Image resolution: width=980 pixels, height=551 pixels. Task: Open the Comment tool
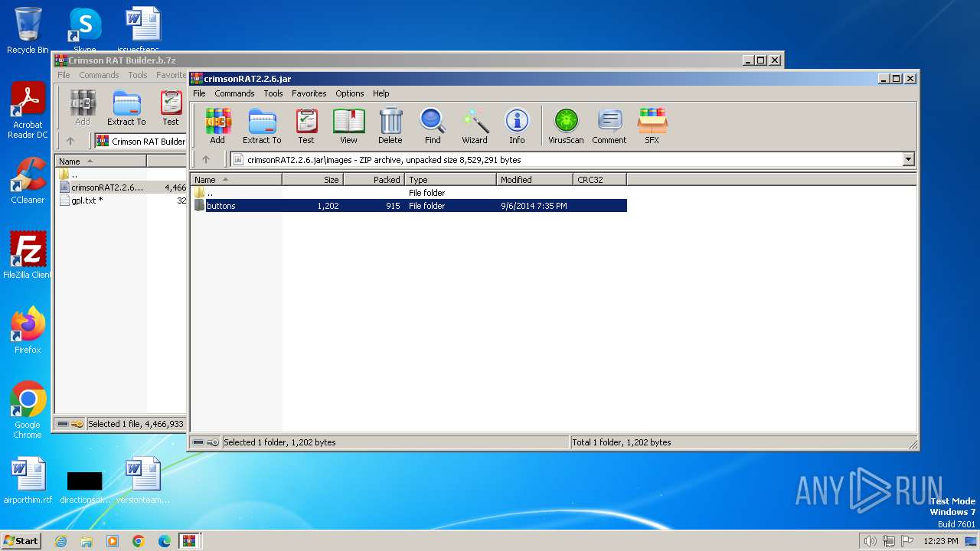click(x=609, y=126)
